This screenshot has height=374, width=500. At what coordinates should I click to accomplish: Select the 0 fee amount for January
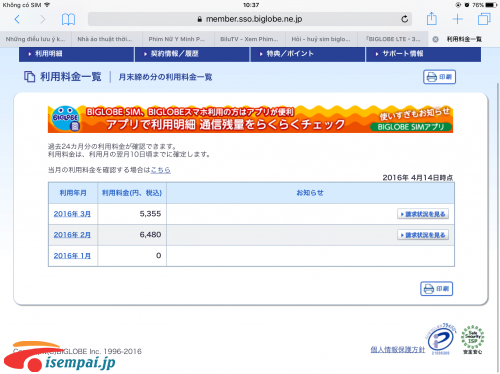132,256
